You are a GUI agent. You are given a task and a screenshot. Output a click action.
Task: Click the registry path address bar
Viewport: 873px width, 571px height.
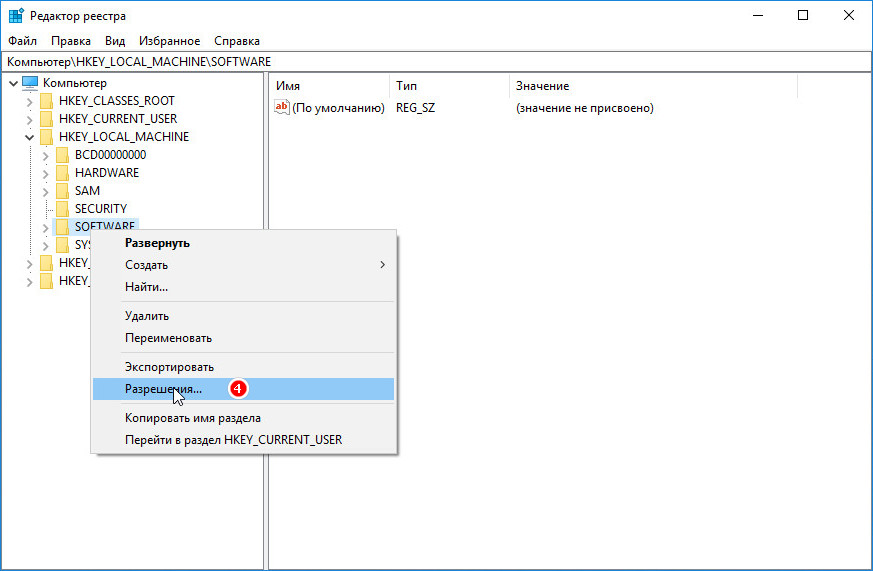436,62
